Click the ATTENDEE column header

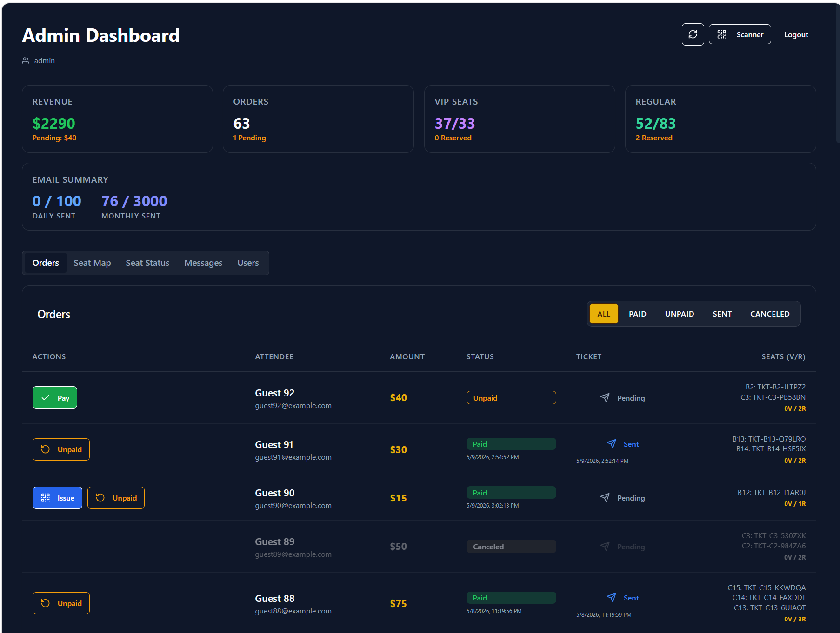coord(274,356)
